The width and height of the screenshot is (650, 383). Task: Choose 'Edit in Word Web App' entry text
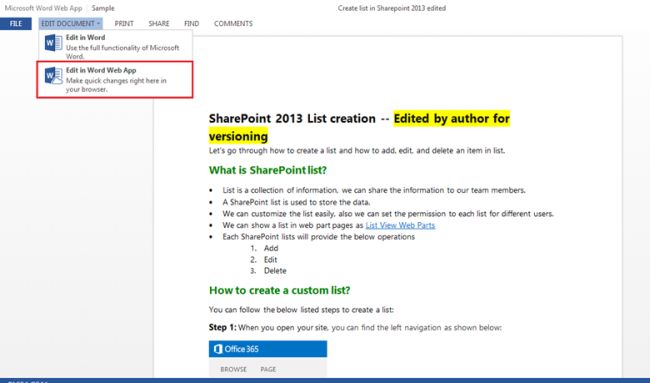pyautogui.click(x=101, y=70)
